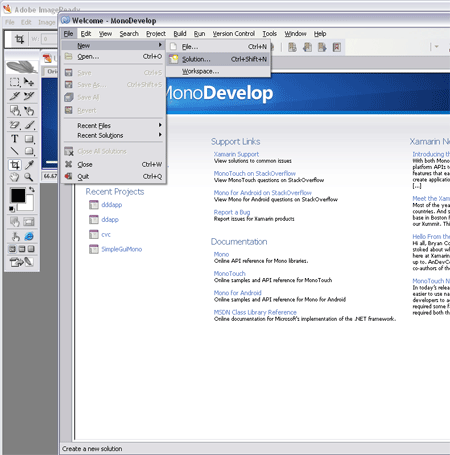Open recent project ddapp

(110, 220)
